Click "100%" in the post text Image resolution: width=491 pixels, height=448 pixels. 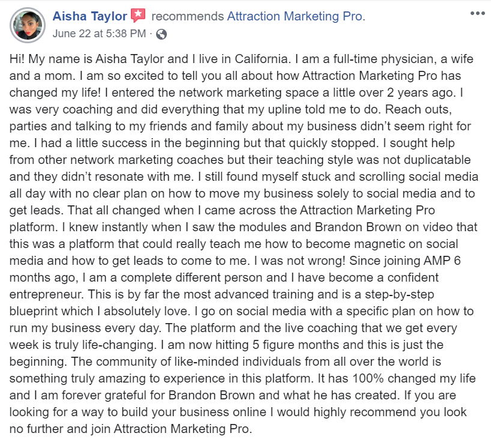(368, 378)
